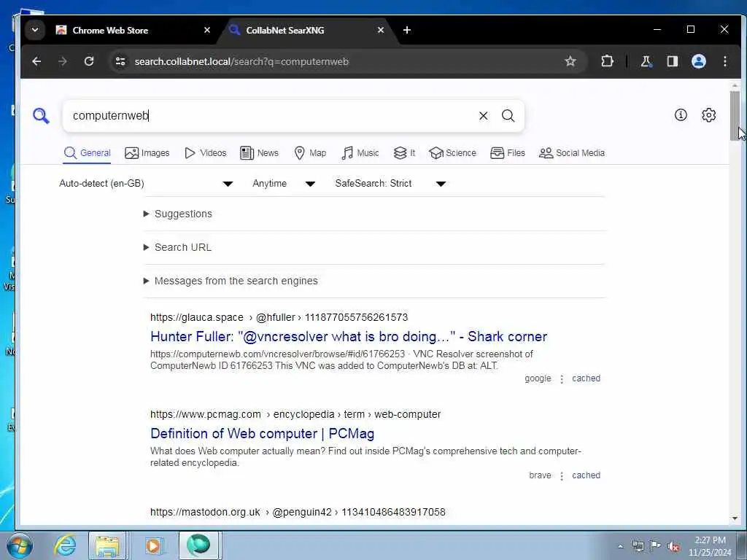The height and width of the screenshot is (560, 747).
Task: Click the green browser taskbar icon
Action: click(x=198, y=545)
